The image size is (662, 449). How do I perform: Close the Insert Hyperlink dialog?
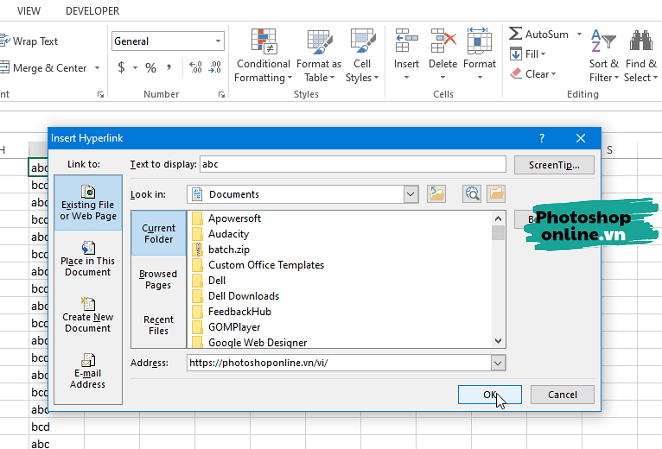point(581,139)
